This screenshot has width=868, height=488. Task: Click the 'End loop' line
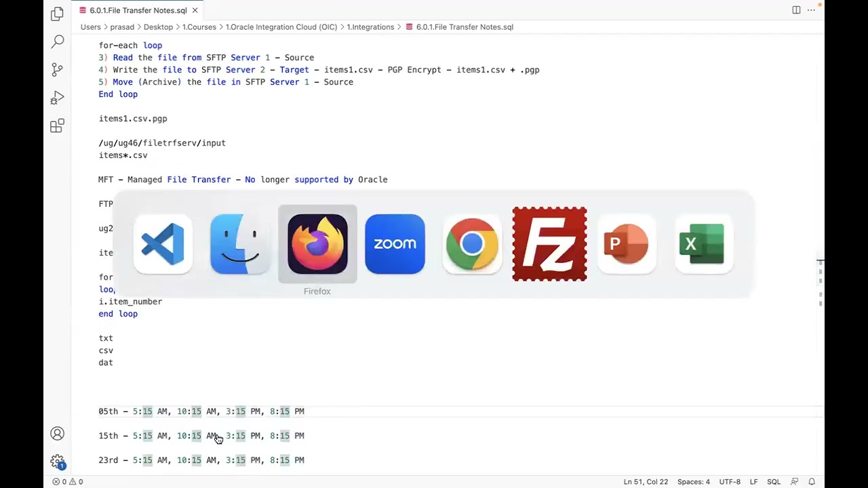click(118, 94)
